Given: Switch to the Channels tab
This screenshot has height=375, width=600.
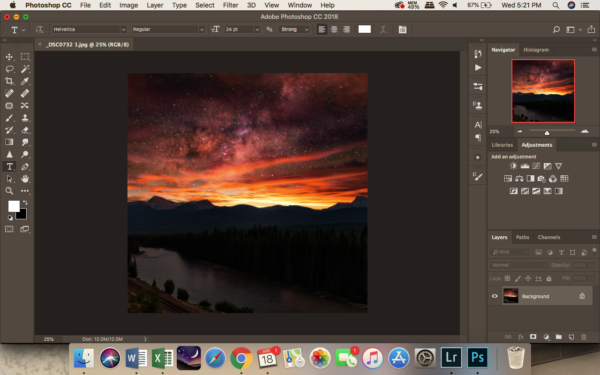Looking at the screenshot, I should pos(549,237).
